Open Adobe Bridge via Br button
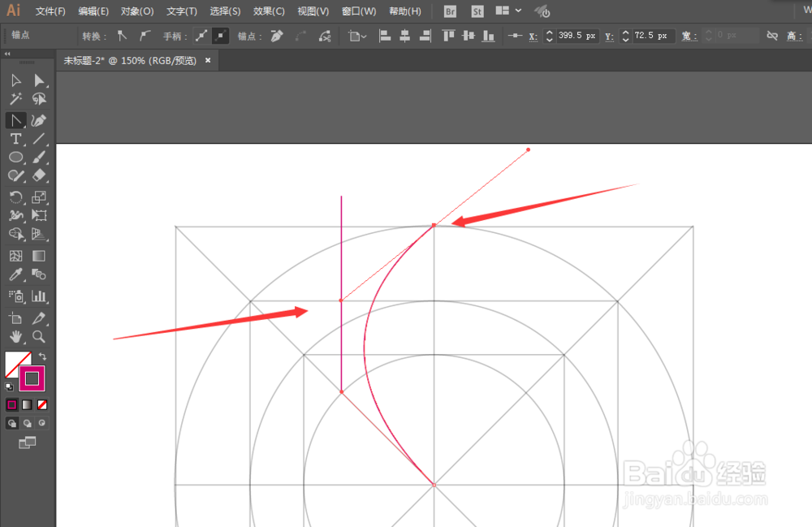 point(450,11)
